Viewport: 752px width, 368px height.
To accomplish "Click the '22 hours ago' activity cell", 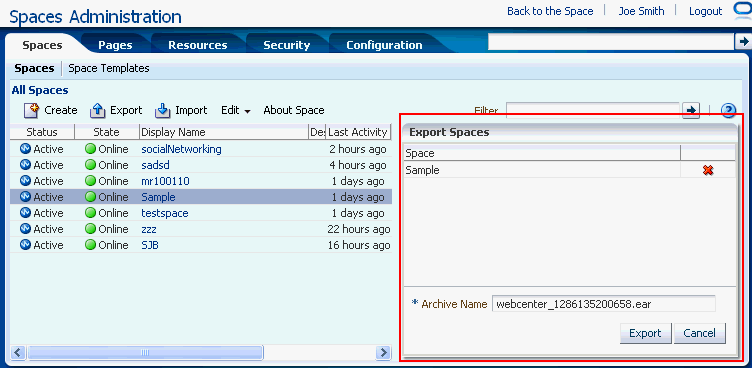I will (x=359, y=229).
